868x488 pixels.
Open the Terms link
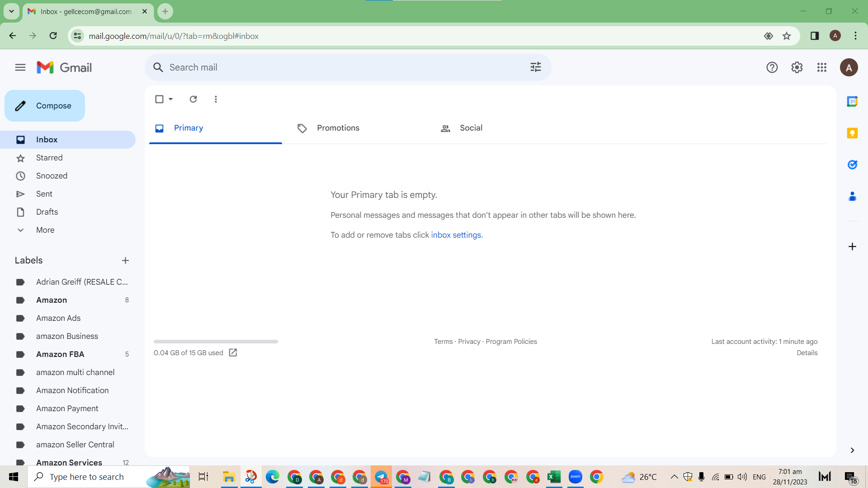tap(443, 342)
